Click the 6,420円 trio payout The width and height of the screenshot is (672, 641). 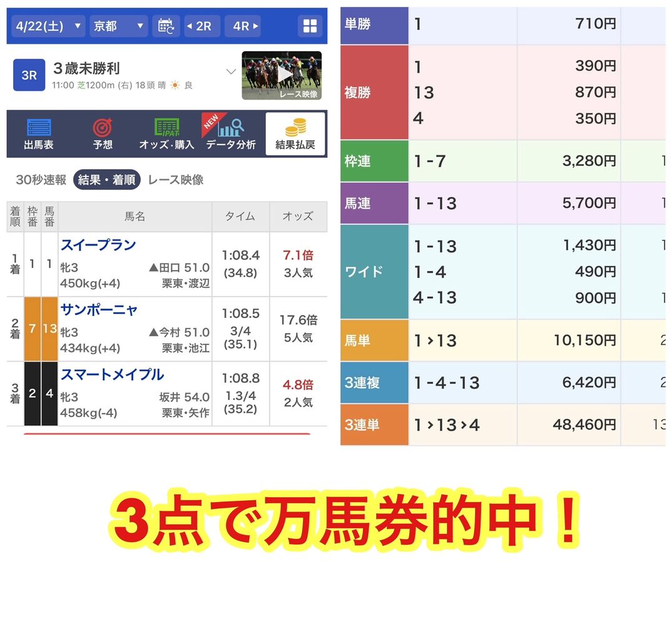pos(589,382)
